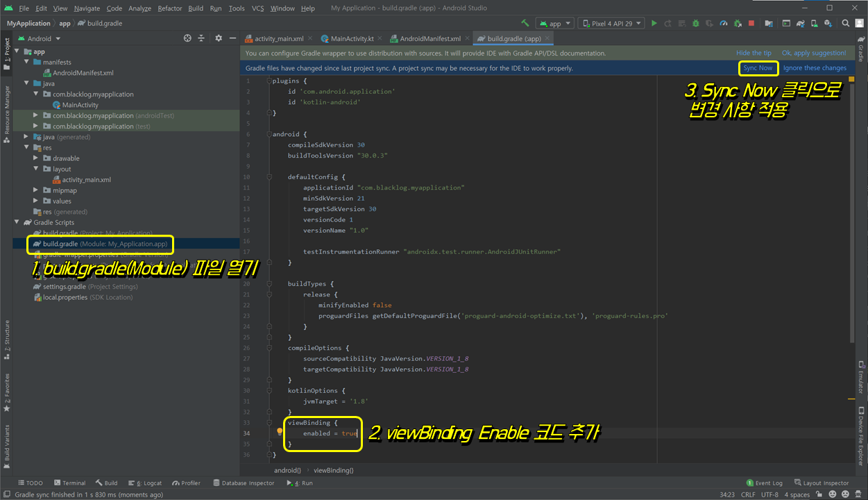868x500 pixels.
Task: Sync project with Gradle files elephant icon
Action: coord(800,23)
